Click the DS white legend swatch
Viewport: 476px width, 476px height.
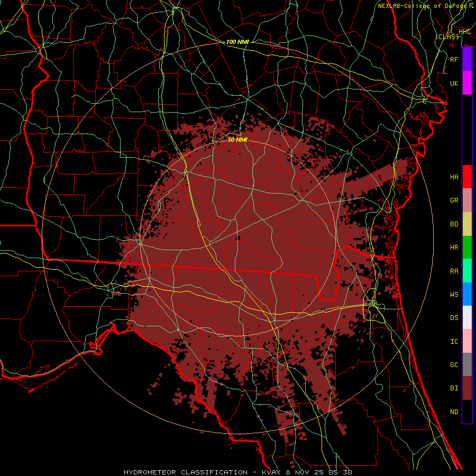pyautogui.click(x=467, y=317)
